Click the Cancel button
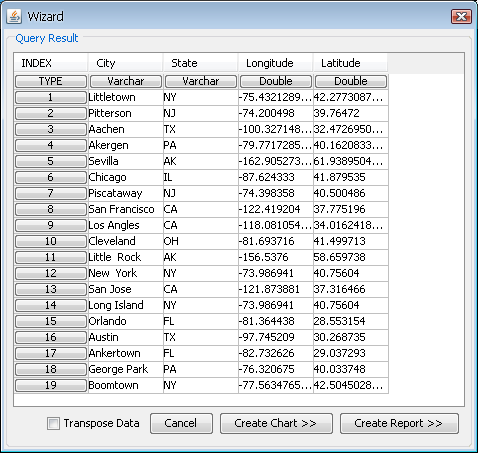The height and width of the screenshot is (453, 478). point(181,423)
